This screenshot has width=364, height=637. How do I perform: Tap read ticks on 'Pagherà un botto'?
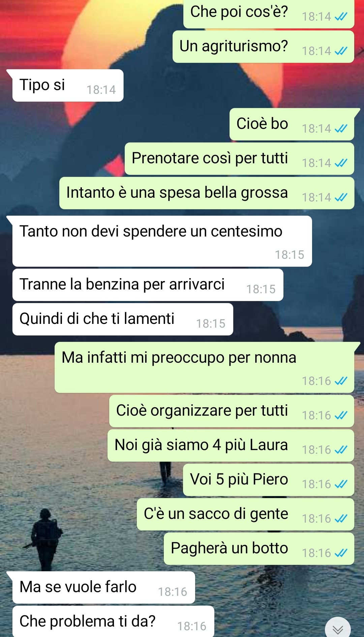pyautogui.click(x=341, y=553)
